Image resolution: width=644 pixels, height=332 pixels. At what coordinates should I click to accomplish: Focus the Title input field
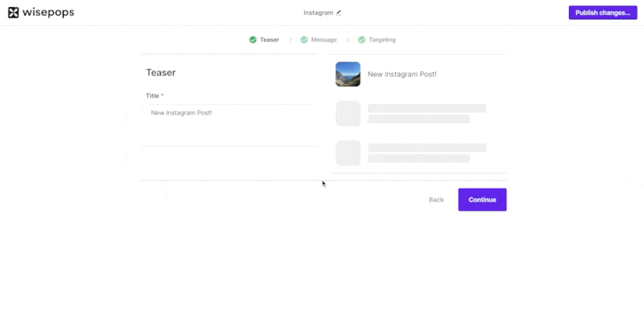click(x=229, y=113)
